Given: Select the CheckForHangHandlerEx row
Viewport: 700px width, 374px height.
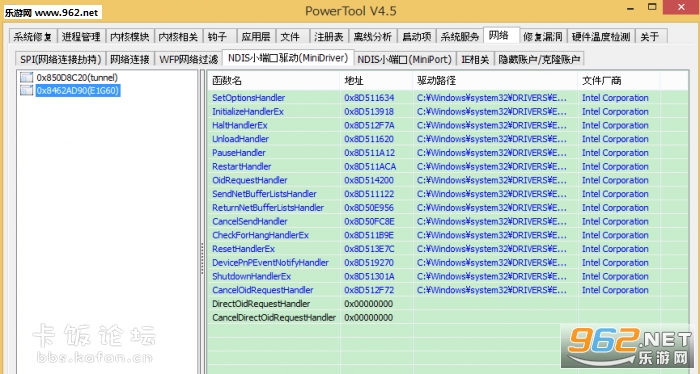Looking at the screenshot, I should [x=448, y=235].
